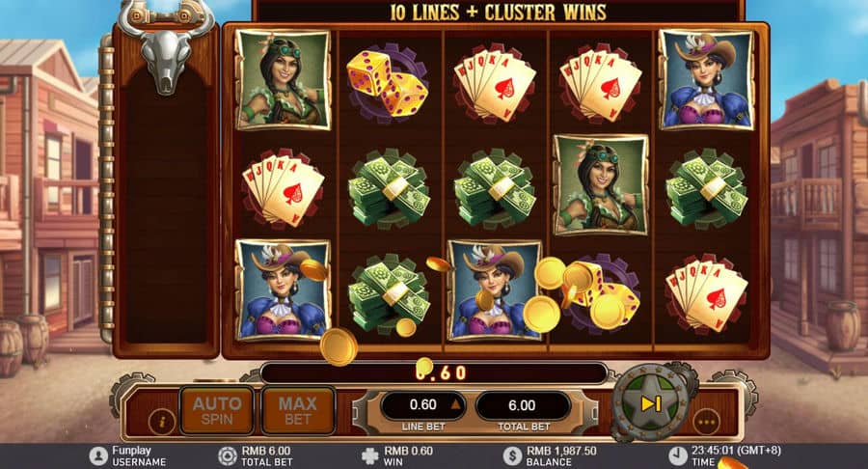Open the three-dots more options menu
Viewport: 868px width, 469px height.
707,422
